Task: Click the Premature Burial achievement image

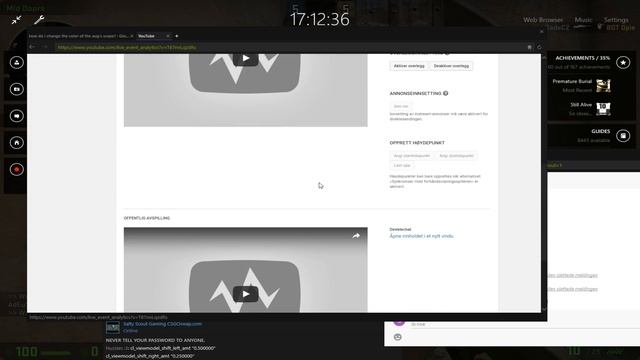Action: [x=603, y=85]
